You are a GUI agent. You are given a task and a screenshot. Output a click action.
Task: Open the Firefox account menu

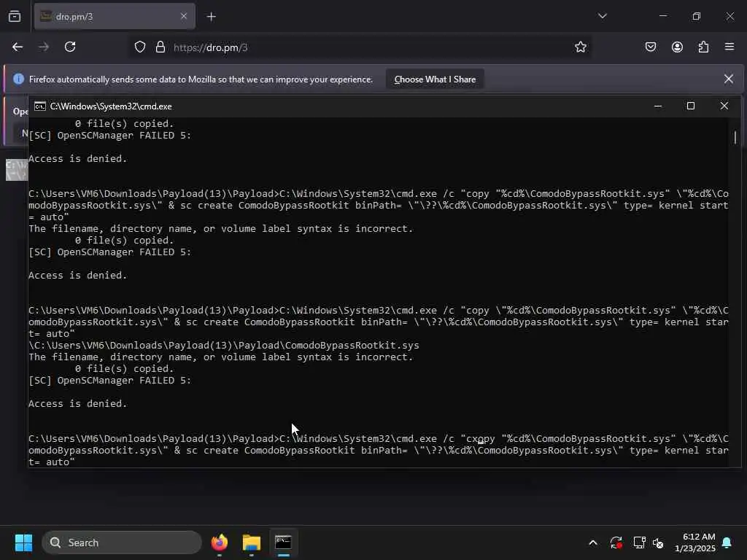[x=677, y=47]
